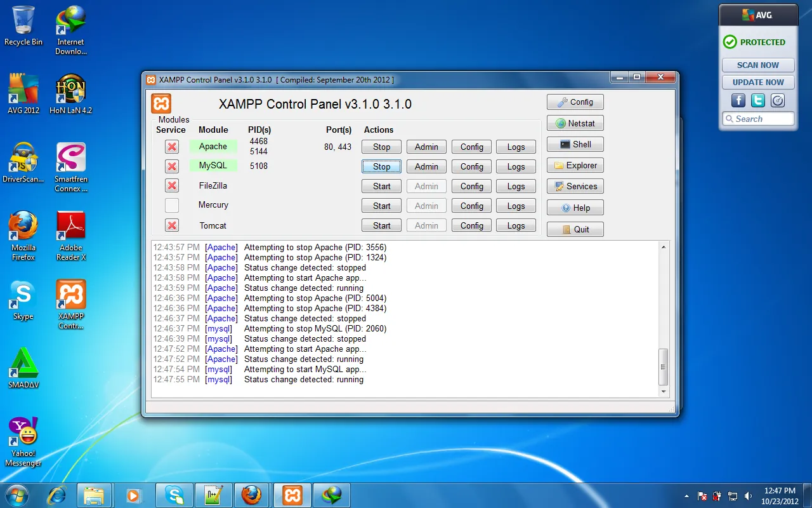Click the AVG gadget Search field
Image resolution: width=812 pixels, height=508 pixels.
(x=758, y=119)
